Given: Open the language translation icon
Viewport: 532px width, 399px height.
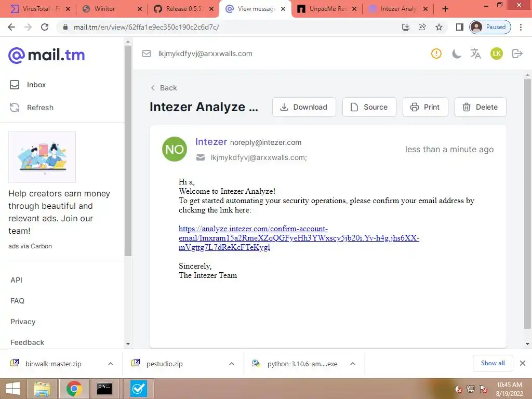Looking at the screenshot, I should (476, 54).
